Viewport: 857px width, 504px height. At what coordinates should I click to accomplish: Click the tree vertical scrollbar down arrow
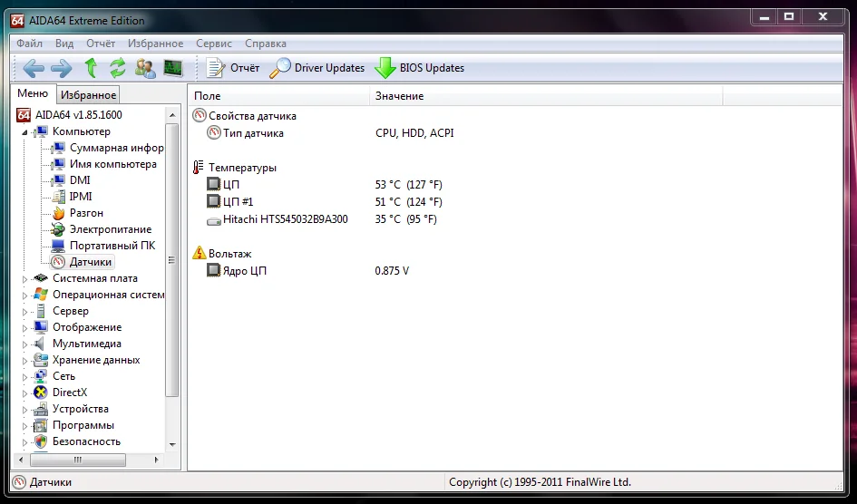click(172, 444)
